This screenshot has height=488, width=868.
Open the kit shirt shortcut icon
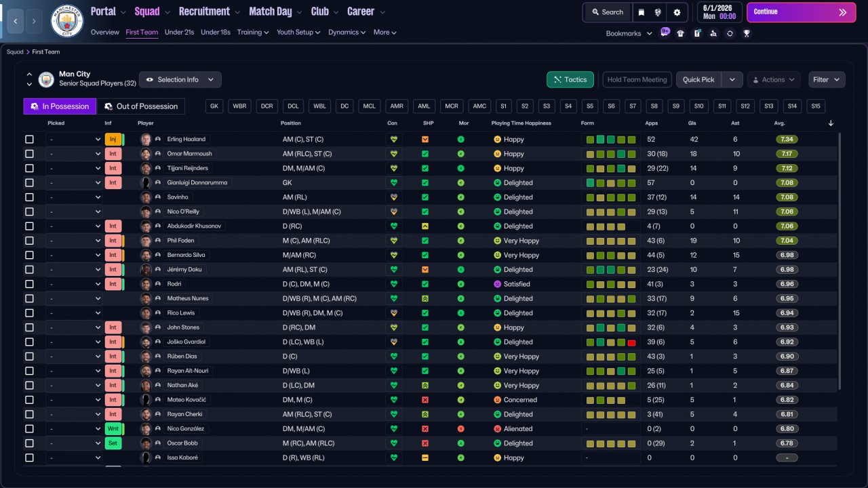coord(681,33)
